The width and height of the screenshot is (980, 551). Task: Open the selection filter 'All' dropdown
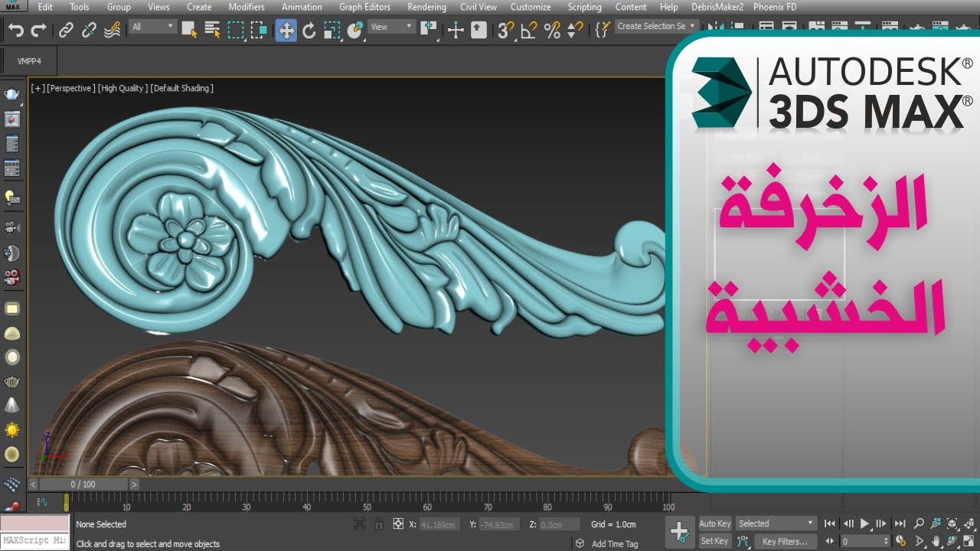coord(153,27)
